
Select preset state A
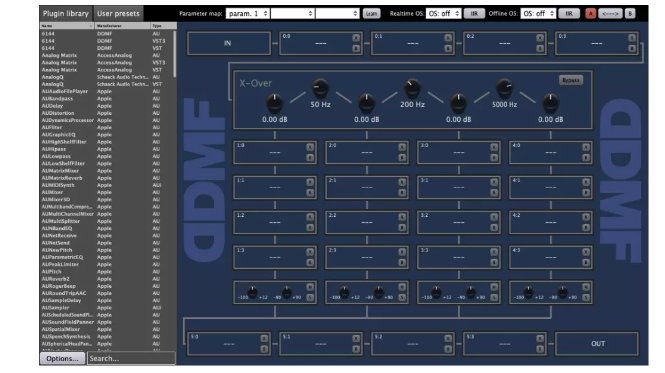[590, 14]
